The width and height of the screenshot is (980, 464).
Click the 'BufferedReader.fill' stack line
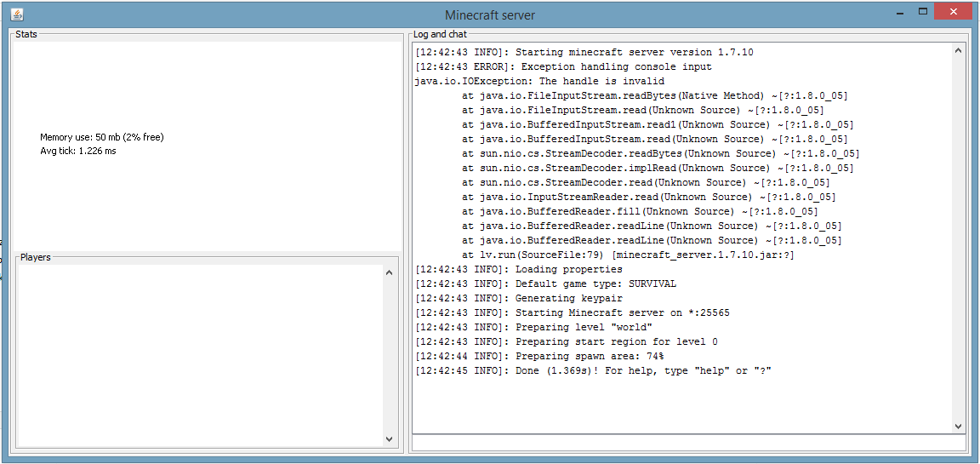click(640, 211)
